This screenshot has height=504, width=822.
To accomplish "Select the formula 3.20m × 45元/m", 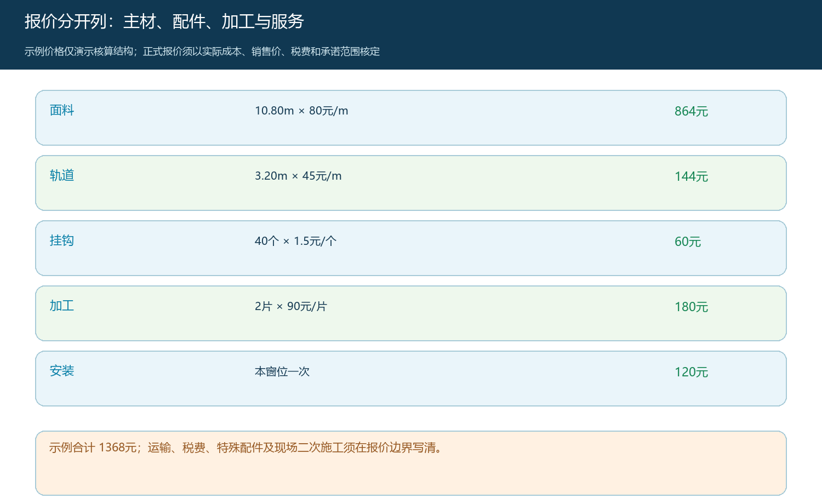I will pyautogui.click(x=298, y=176).
